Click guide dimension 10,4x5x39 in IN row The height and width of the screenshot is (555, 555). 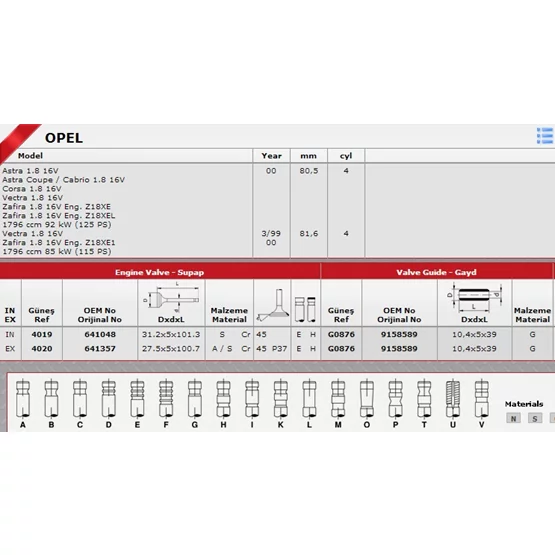point(474,334)
